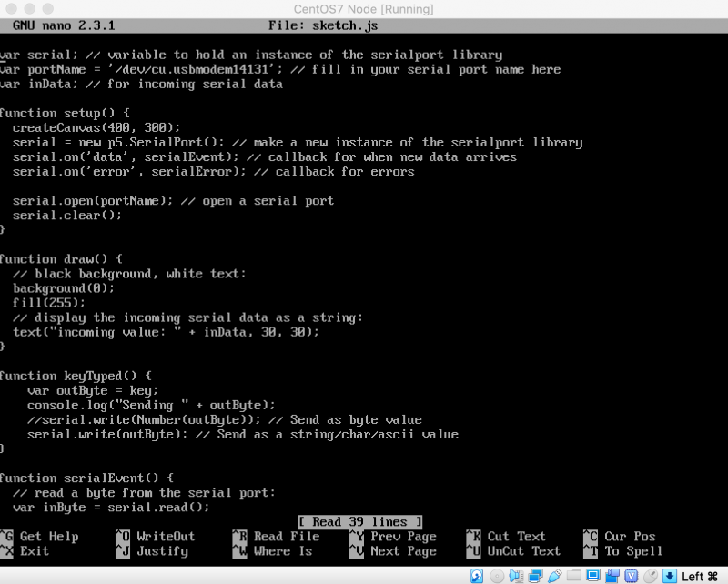Click the fill(255); line
The width and height of the screenshot is (728, 584).
(x=49, y=303)
